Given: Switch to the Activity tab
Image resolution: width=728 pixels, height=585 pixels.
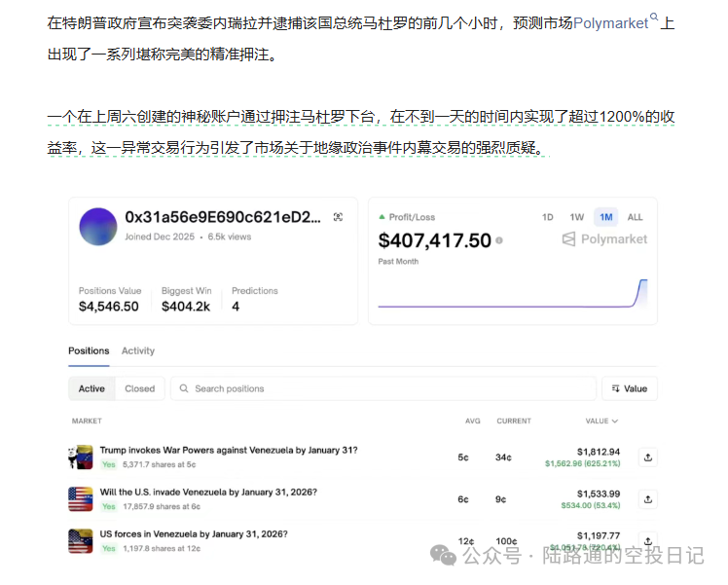Looking at the screenshot, I should point(138,351).
